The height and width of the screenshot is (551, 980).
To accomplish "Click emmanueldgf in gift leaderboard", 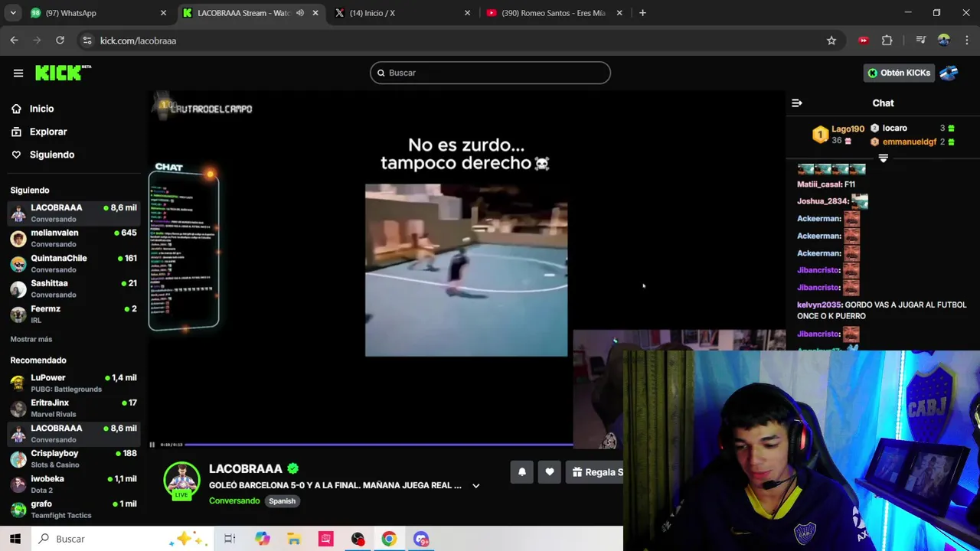I will tap(909, 142).
